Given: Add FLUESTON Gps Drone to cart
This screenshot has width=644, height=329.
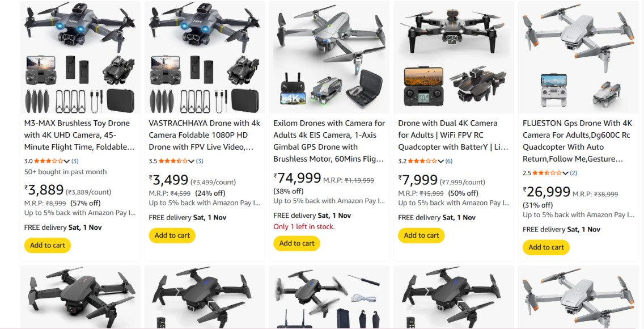Looking at the screenshot, I should (546, 247).
